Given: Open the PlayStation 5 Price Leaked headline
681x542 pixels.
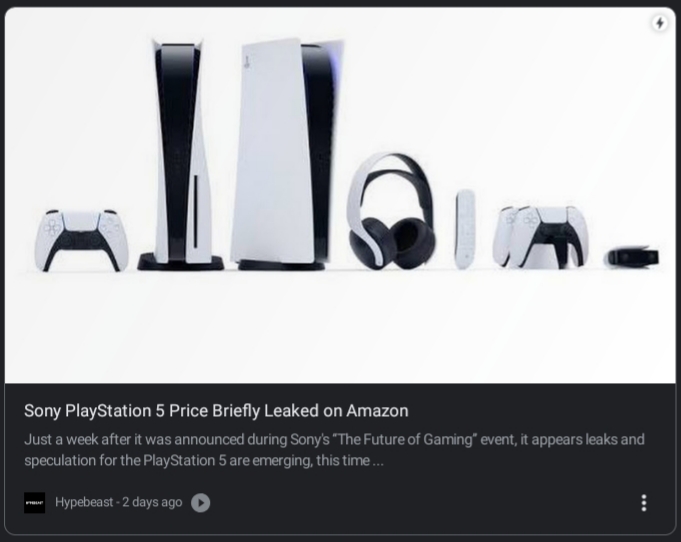Looking at the screenshot, I should [216, 411].
